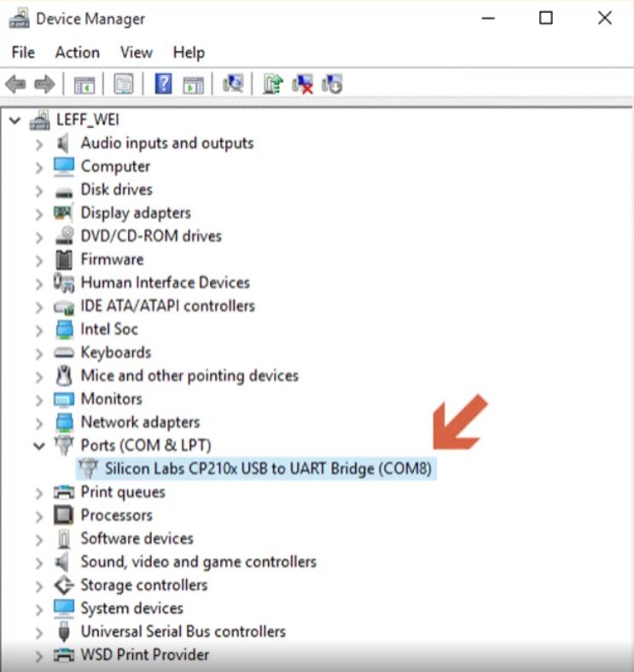634x672 pixels.
Task: Expand Sound, video and game controllers
Action: 39,563
